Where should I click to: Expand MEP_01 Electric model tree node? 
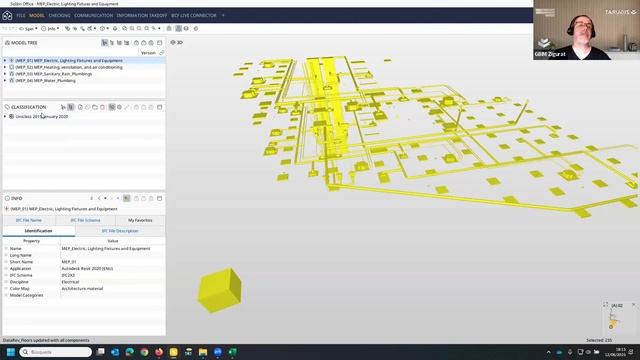click(x=5, y=60)
